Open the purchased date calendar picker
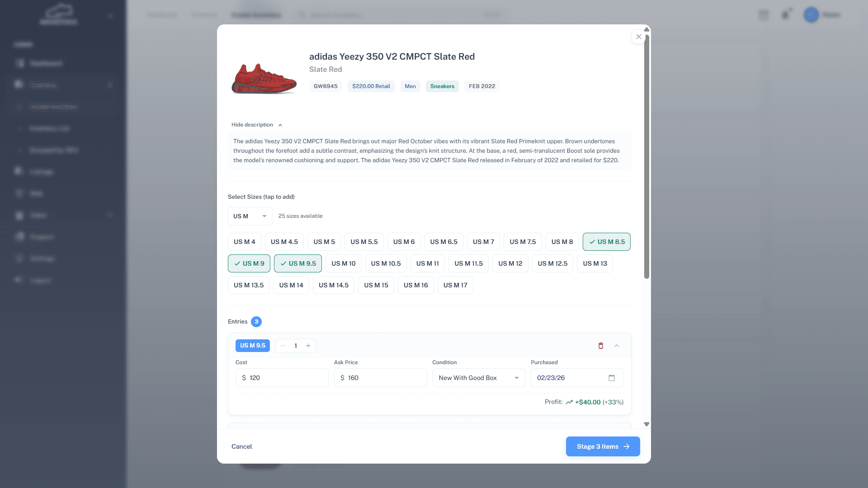 point(612,378)
